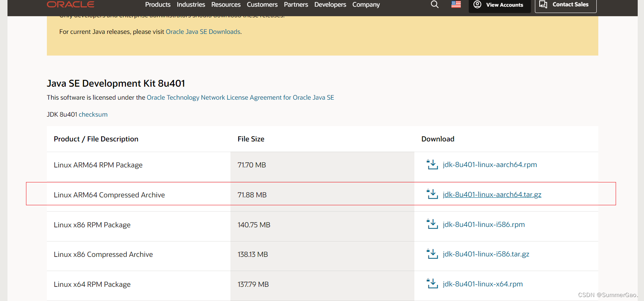Click the Oracle logo
This screenshot has width=644, height=301.
click(x=71, y=4)
